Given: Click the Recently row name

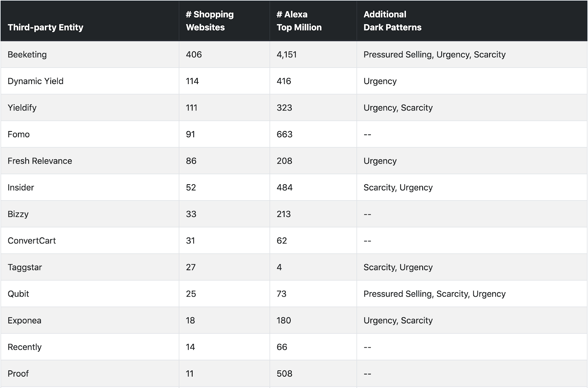Looking at the screenshot, I should (x=25, y=347).
